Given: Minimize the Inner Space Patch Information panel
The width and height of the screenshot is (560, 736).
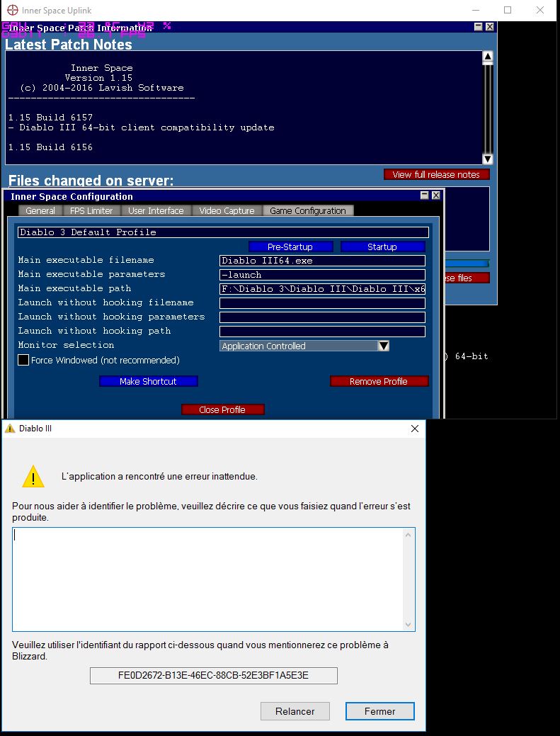Looking at the screenshot, I should click(x=479, y=27).
